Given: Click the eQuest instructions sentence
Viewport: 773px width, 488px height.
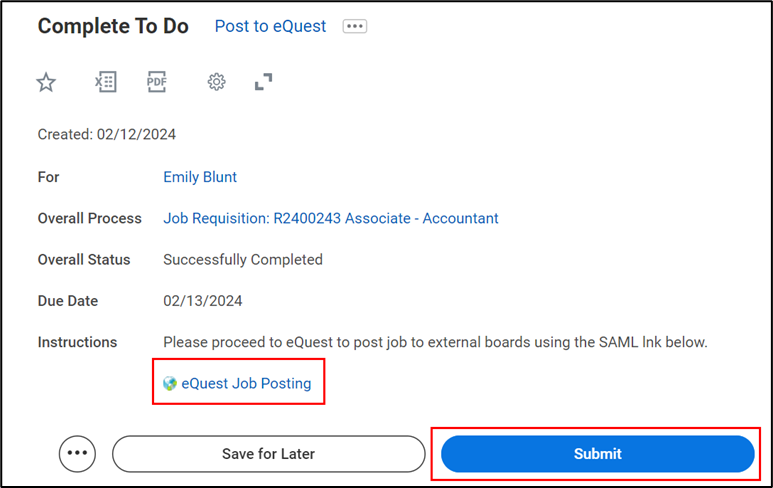Looking at the screenshot, I should point(435,342).
